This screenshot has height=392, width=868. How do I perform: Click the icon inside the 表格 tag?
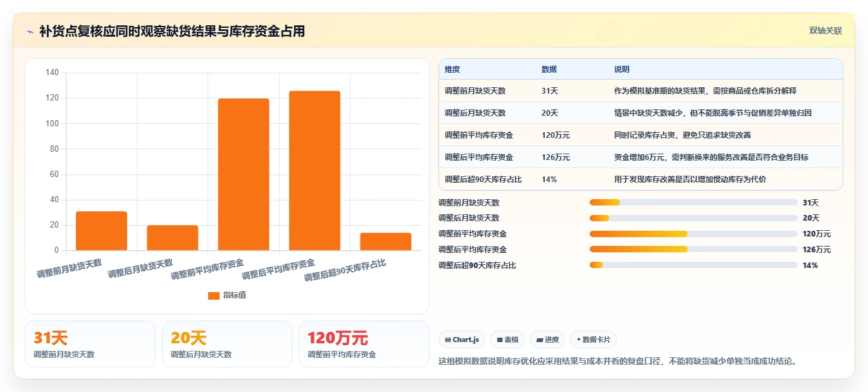[x=500, y=340]
